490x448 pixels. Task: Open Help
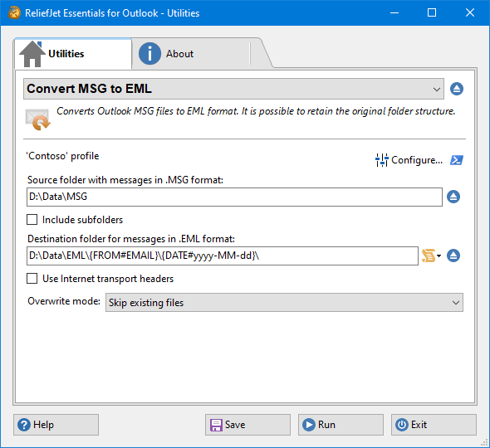[56, 425]
